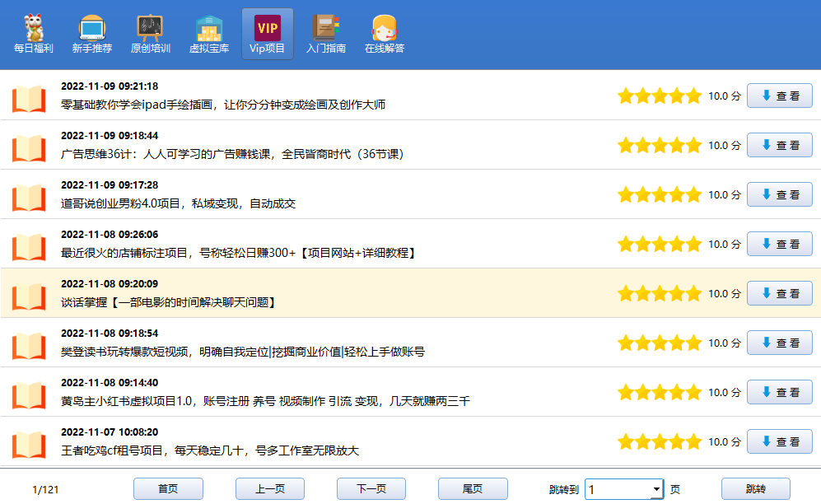Open the 原创培训 chalkboard icon
The image size is (821, 504).
(x=150, y=28)
